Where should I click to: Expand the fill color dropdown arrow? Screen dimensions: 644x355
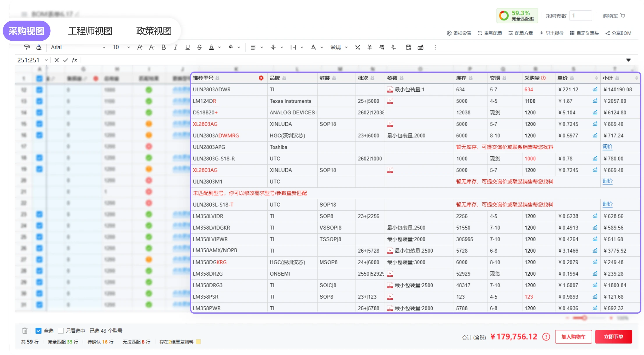(239, 47)
